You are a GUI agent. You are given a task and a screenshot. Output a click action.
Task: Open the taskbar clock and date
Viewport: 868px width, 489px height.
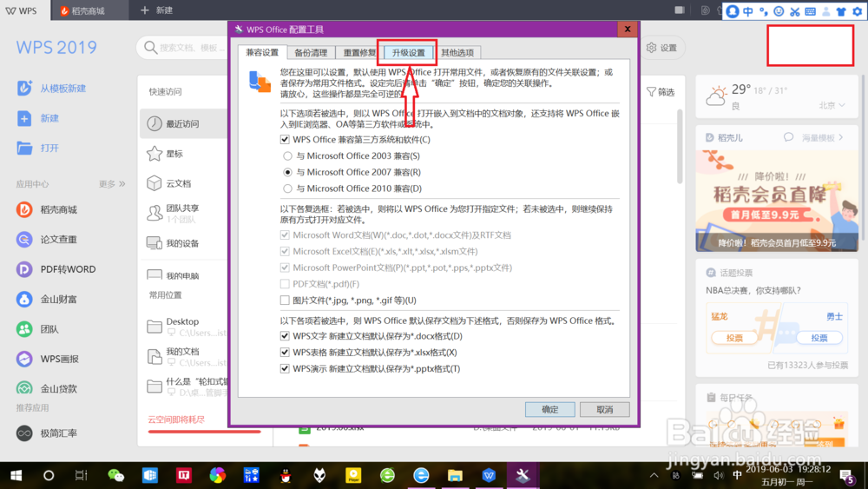[788, 475]
